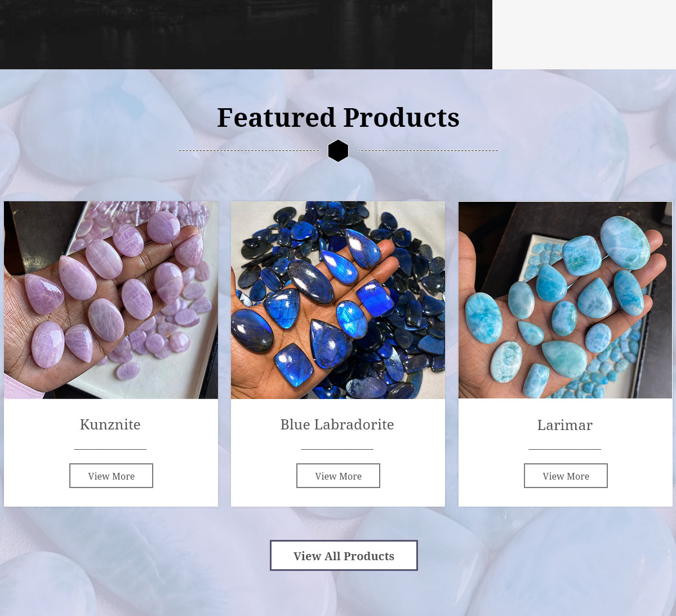Click the Kunznite product title
This screenshot has width=676, height=616.
pyautogui.click(x=110, y=424)
